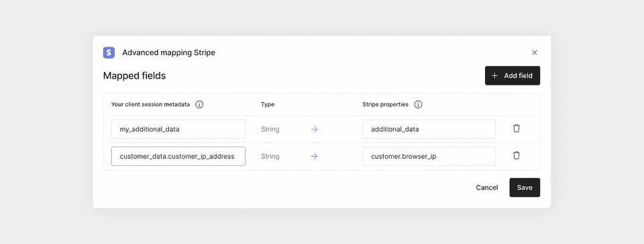
Task: Click the Your client session metadata header
Action: coord(150,104)
